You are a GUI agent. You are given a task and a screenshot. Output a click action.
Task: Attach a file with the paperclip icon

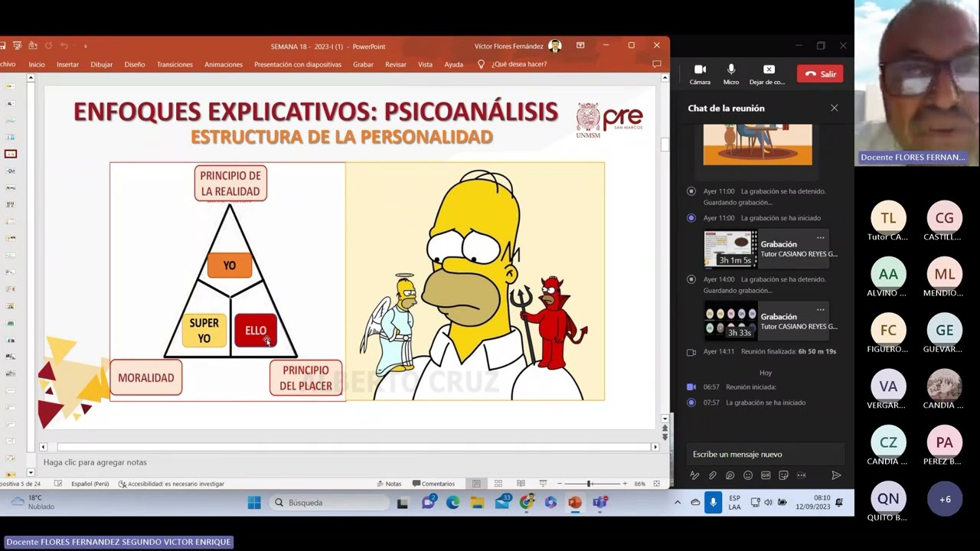712,475
